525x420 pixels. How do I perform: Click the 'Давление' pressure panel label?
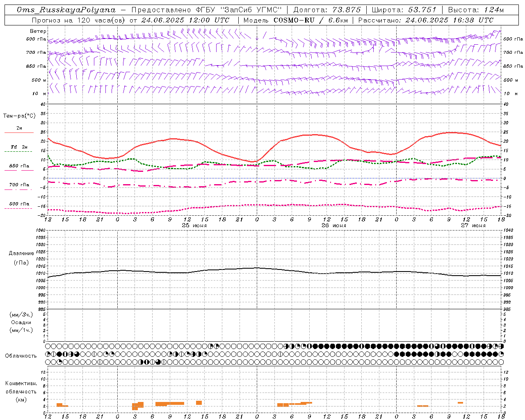click(x=21, y=253)
